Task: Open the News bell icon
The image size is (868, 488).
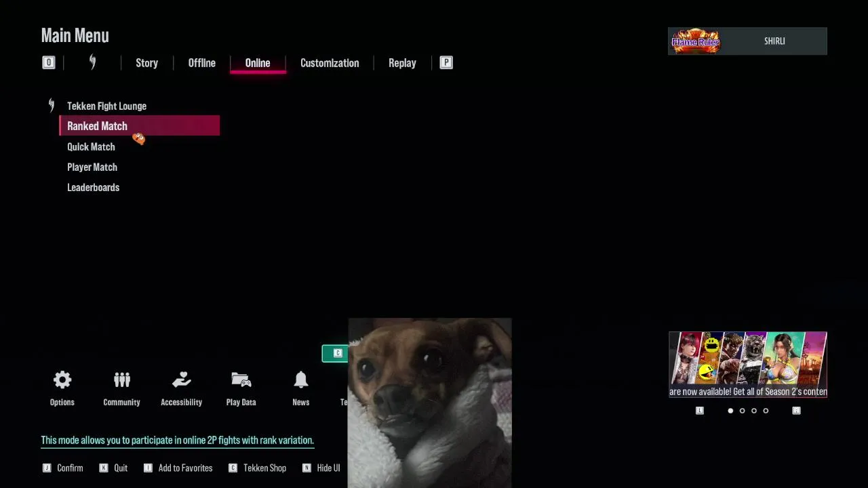Action: pos(300,380)
